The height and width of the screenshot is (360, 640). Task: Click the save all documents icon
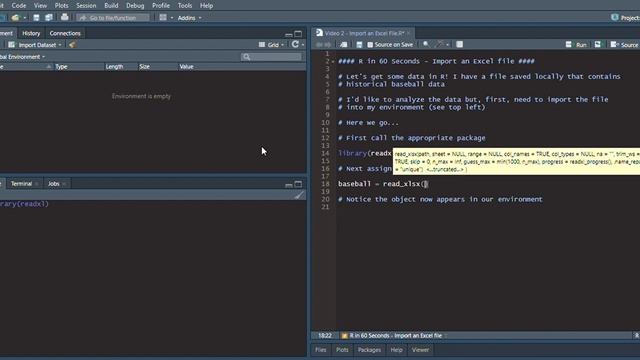pos(49,18)
